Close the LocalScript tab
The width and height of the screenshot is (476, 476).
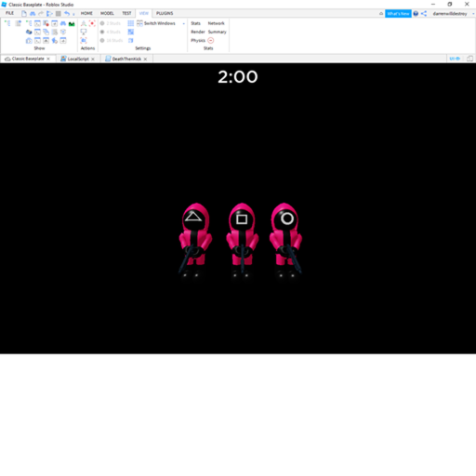point(93,59)
